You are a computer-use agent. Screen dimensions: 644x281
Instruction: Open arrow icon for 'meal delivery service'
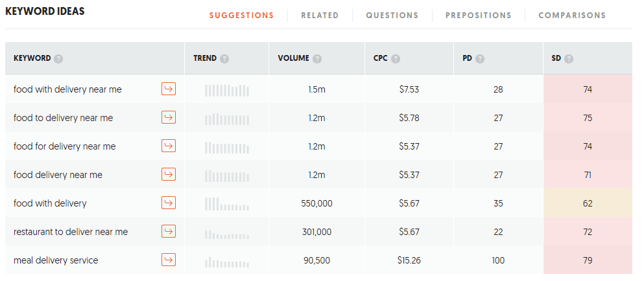[169, 260]
